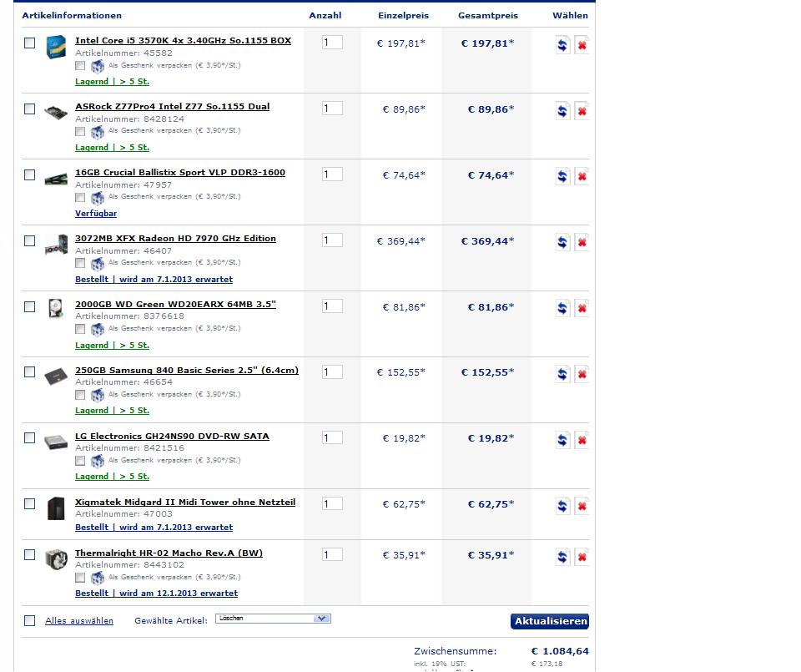Update icon for 16GB Crucial Ballistix row
Viewport: 801px width, 672px height.
(562, 177)
